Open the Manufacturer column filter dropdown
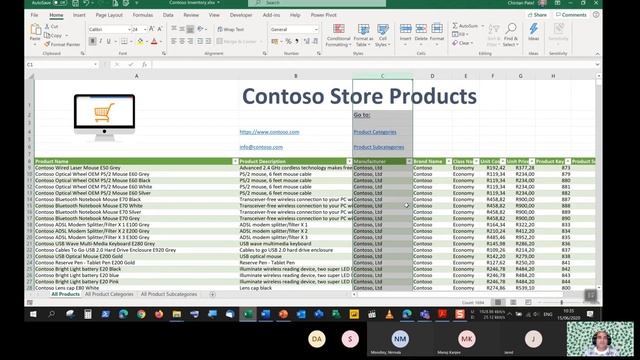Image resolution: width=640 pixels, height=360 pixels. (409, 162)
